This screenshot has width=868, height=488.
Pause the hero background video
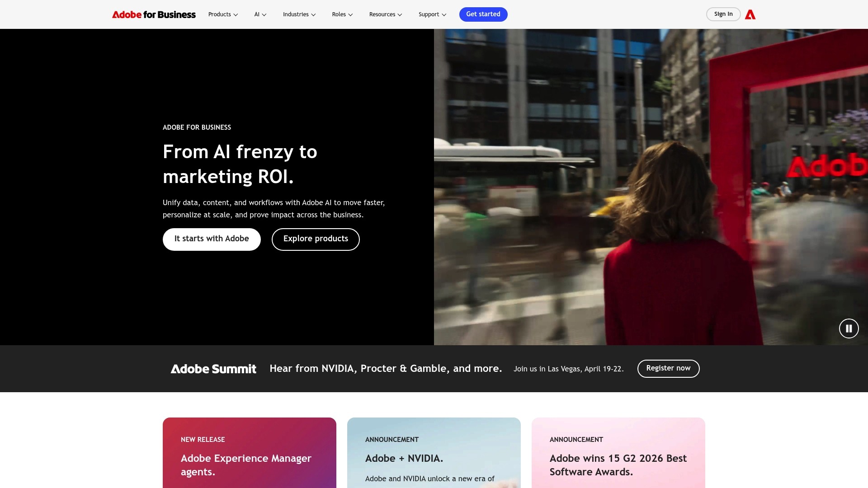pyautogui.click(x=849, y=328)
